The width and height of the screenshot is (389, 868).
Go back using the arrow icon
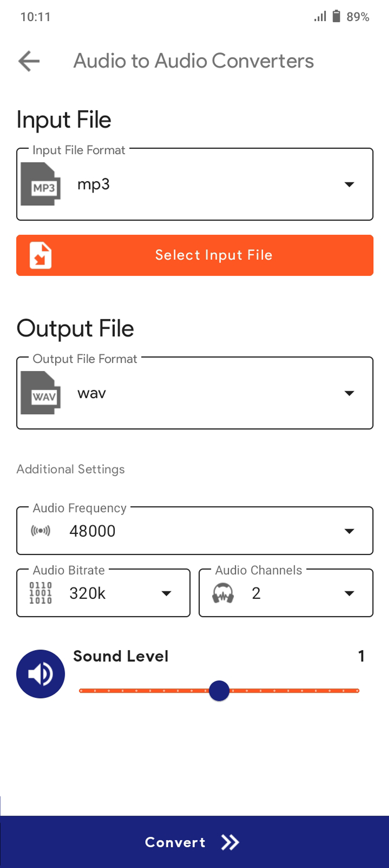[x=29, y=61]
